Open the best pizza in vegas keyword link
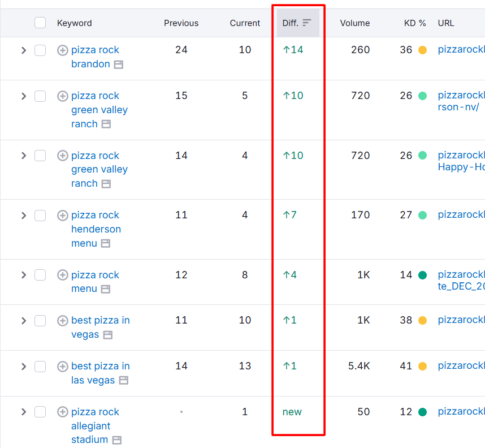 coord(100,328)
